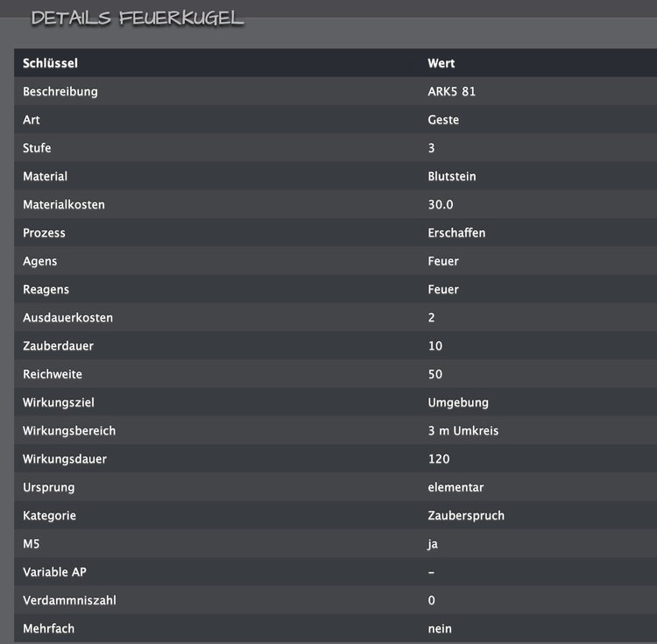Select the Materialkosten value '30.0'
The width and height of the screenshot is (657, 644).
(x=442, y=204)
